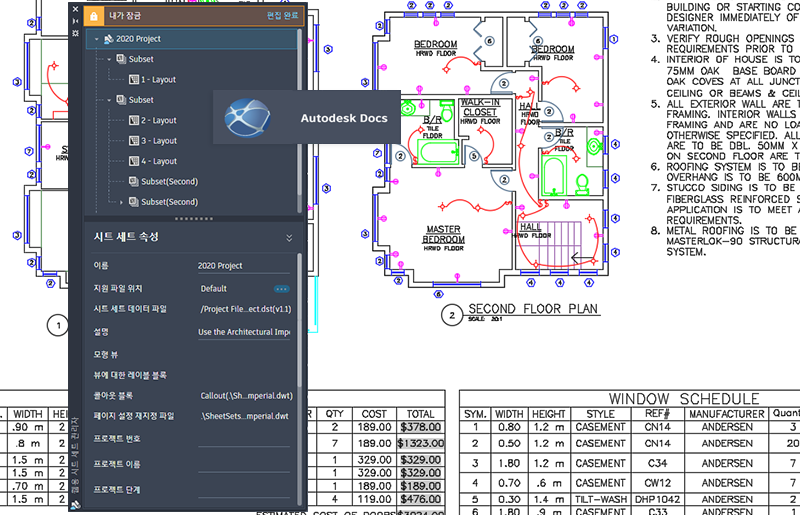Viewport: 800px width, 515px height.
Task: Click the WALK-IN CLOSET label
Action: coord(480,107)
